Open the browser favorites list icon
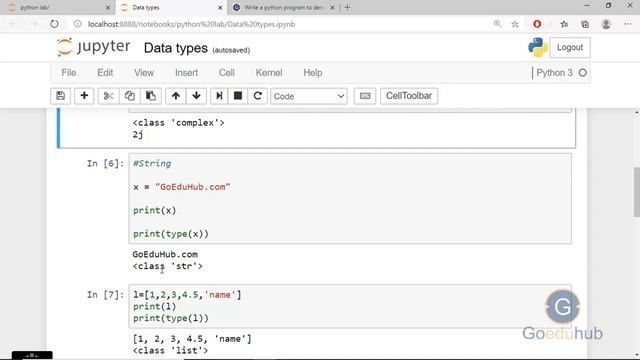This screenshot has width=640, height=360. tap(564, 24)
